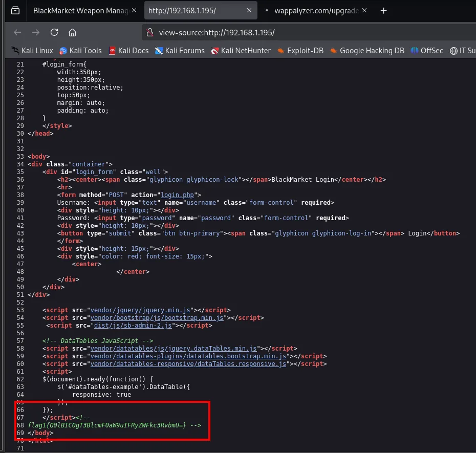Open the Exploit-DB bookmark
Screen dimensions: 476x453
pyautogui.click(x=300, y=51)
